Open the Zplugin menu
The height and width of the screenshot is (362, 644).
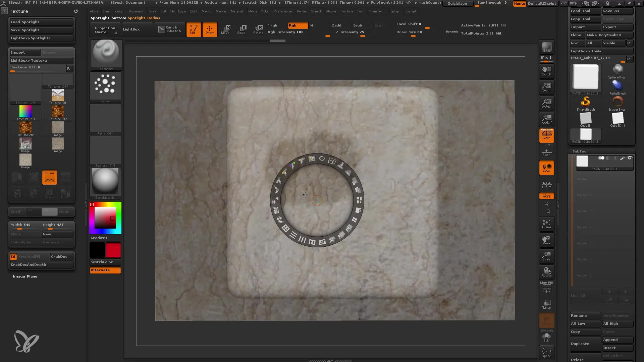tap(395, 11)
